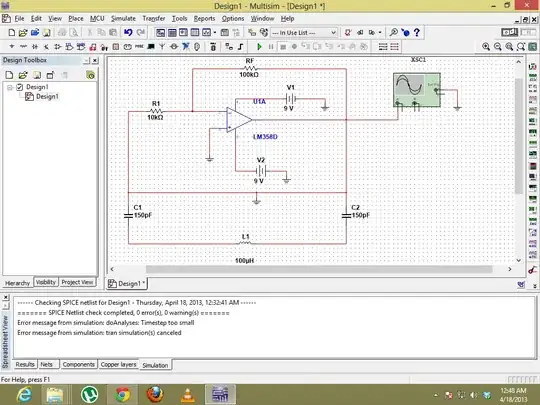Zoom in on the schematic

click(x=486, y=46)
